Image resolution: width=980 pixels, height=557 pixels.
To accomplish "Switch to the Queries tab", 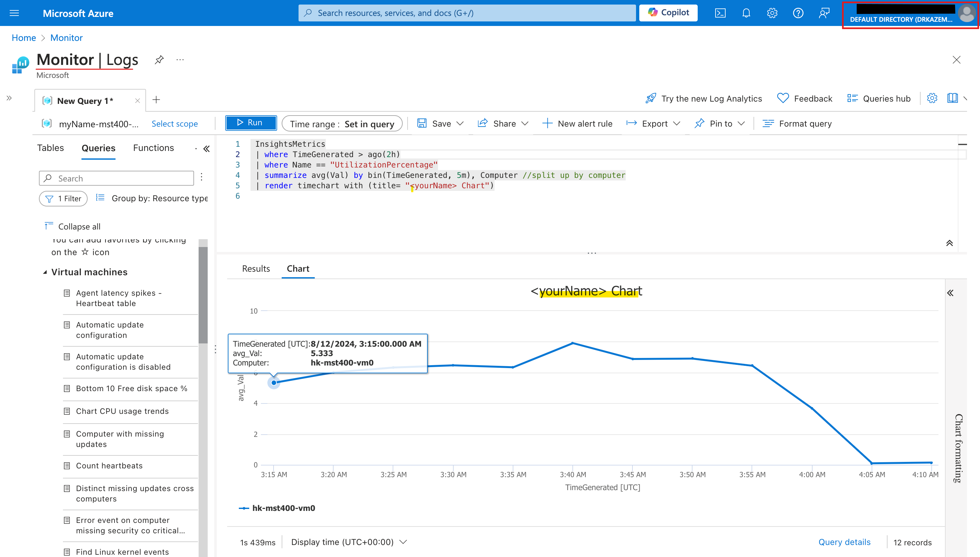I will 98,148.
